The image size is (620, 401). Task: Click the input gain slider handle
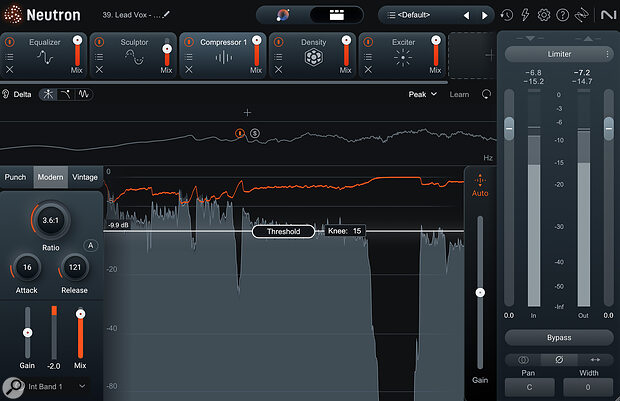pos(509,128)
